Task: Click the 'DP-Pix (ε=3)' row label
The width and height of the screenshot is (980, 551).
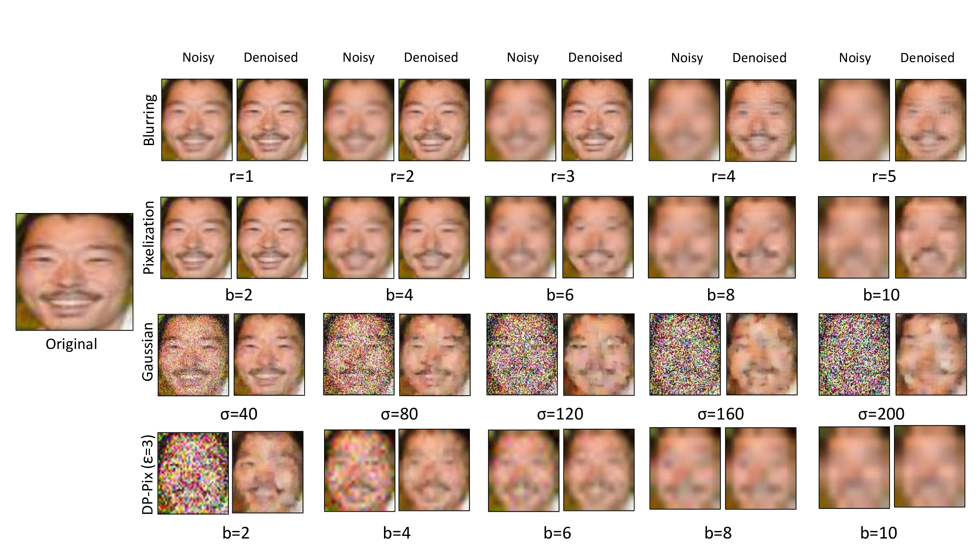Action: tap(147, 475)
